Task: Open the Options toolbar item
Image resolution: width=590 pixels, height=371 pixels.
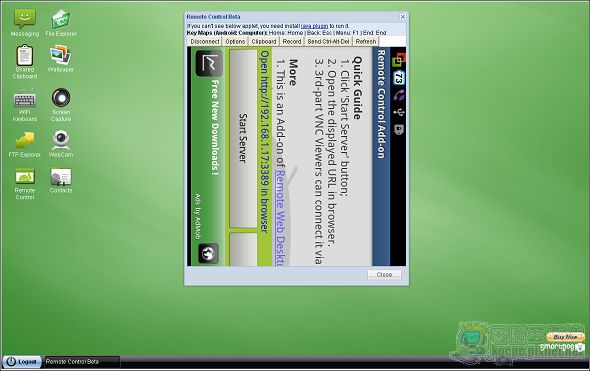Action: point(235,42)
